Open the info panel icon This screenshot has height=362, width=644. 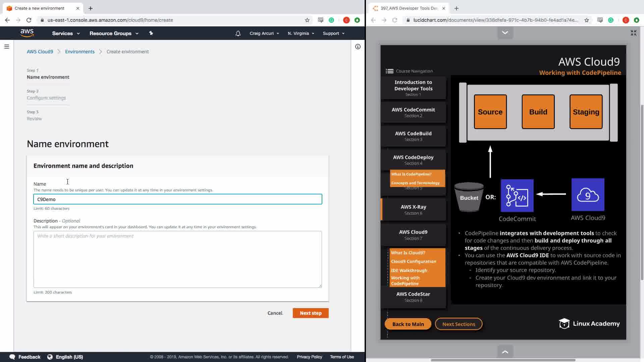(358, 47)
